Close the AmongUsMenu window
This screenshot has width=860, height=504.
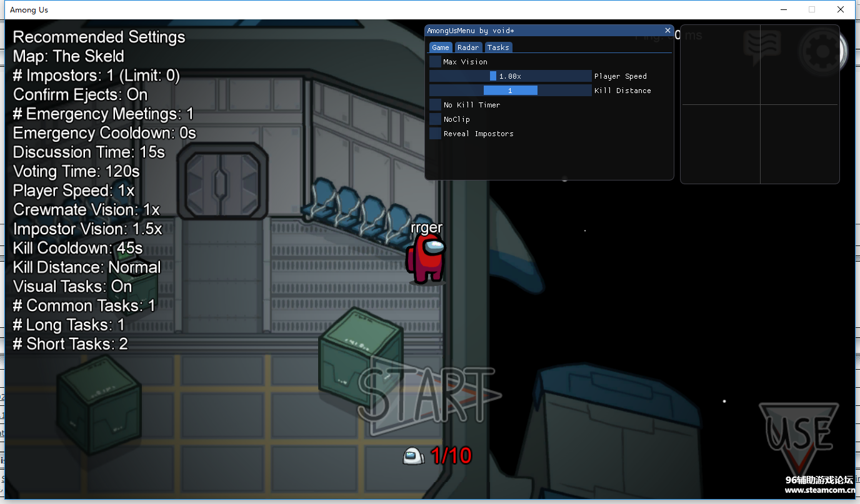(x=667, y=30)
